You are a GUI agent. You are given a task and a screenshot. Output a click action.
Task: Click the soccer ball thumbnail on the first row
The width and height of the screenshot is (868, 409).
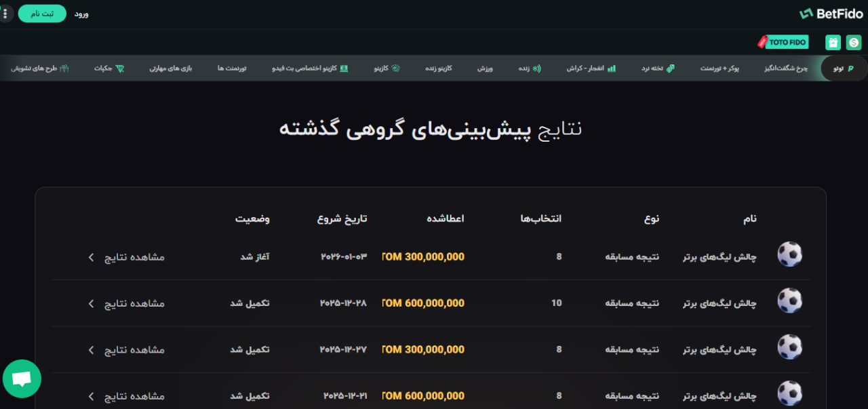(789, 254)
